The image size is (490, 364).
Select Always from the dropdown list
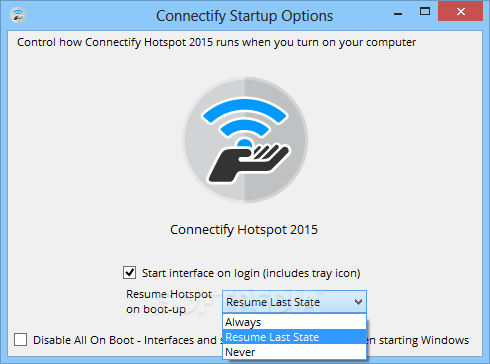pos(294,322)
